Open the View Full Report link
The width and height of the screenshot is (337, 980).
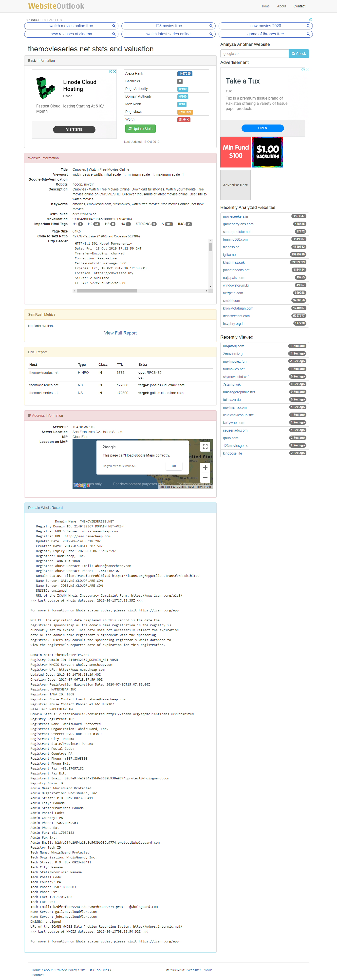coord(120,333)
